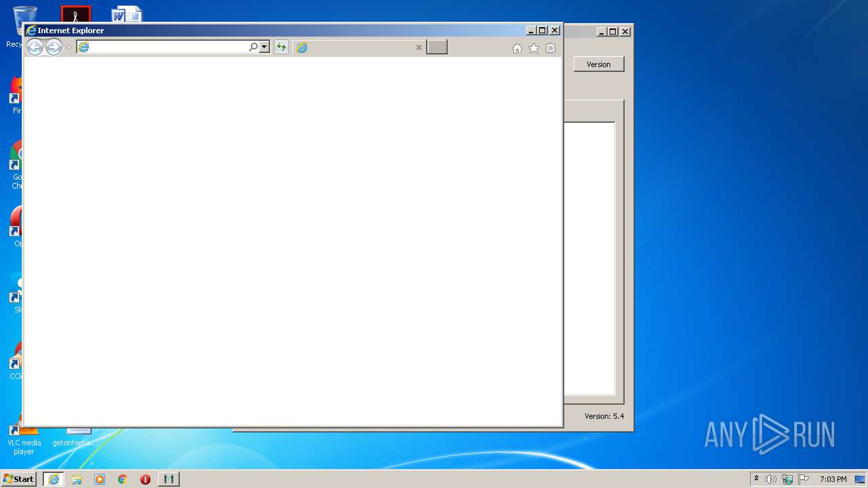
Task: Go back with Internet Explorer back arrow
Action: (x=35, y=47)
